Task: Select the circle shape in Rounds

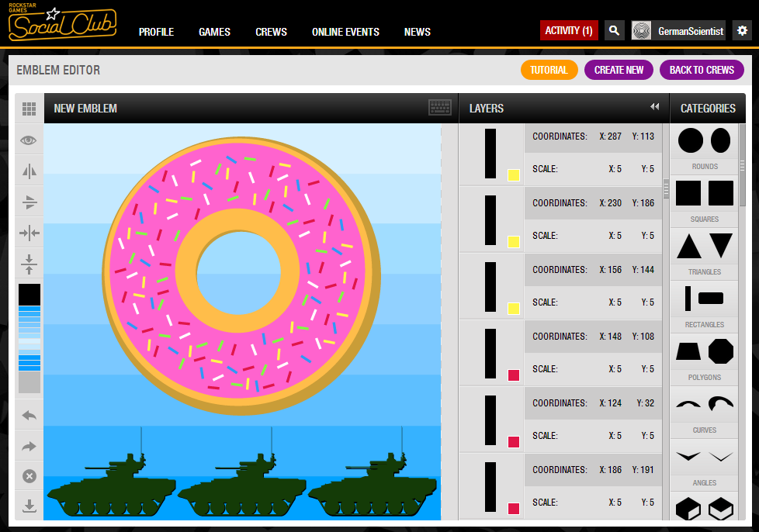Action: pos(690,140)
